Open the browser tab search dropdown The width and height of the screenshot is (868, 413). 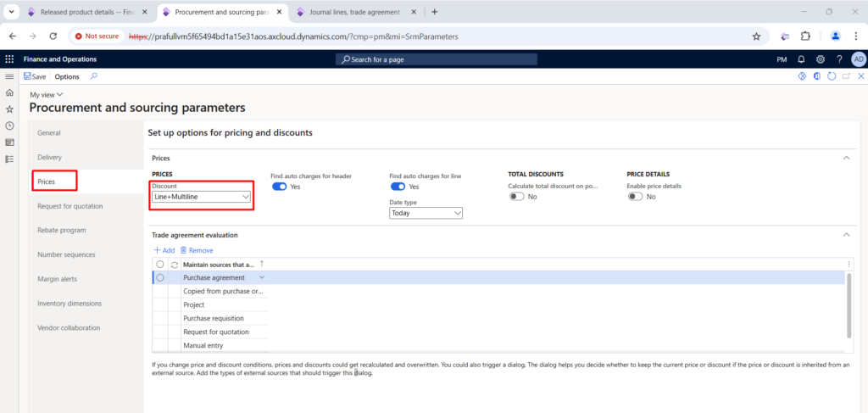[x=11, y=12]
